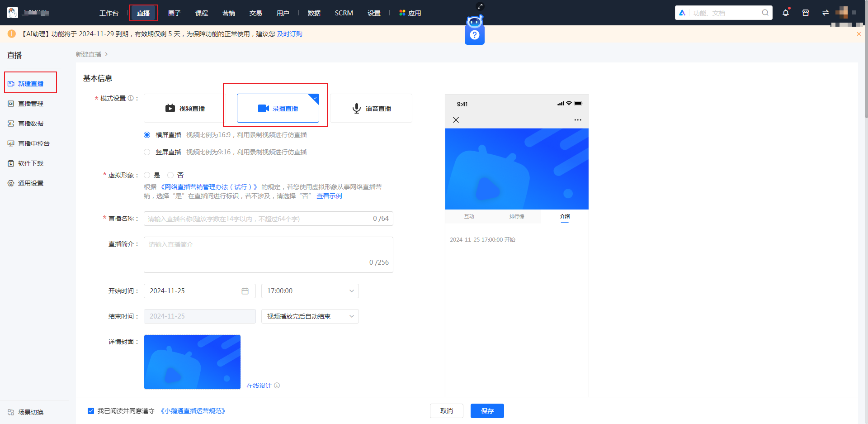Screen dimensions: 868x424
Task: Expand the 视频播放完后自动结束 dropdown
Action: point(310,316)
